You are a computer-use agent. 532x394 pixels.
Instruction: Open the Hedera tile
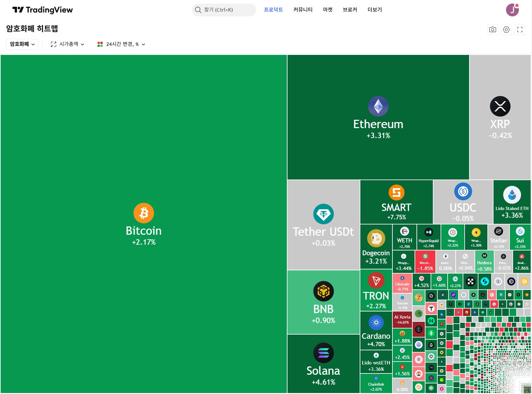[485, 261]
